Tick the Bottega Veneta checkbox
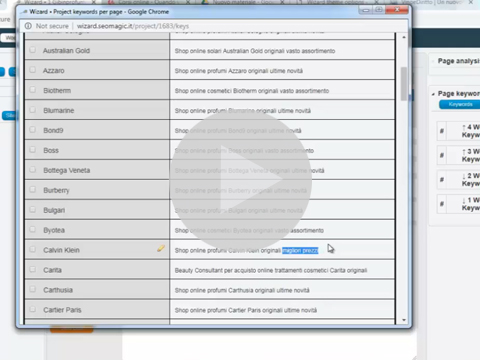The height and width of the screenshot is (360, 480). point(33,170)
